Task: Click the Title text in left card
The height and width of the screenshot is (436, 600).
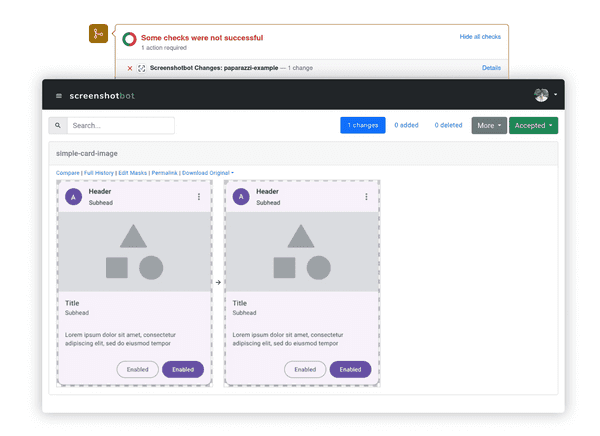Action: click(72, 303)
